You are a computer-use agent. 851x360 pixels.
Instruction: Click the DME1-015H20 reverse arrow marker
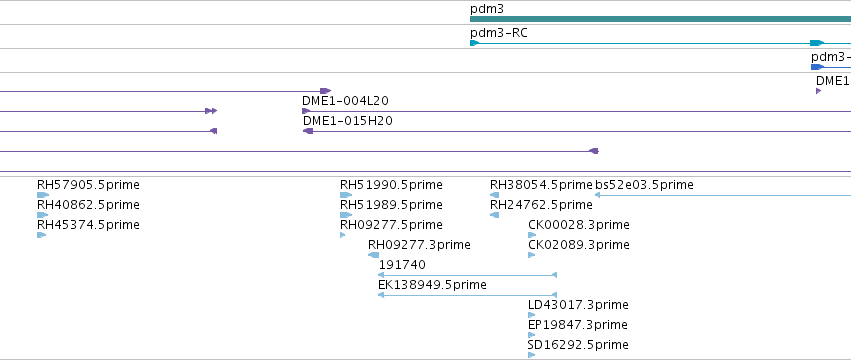[x=308, y=131]
